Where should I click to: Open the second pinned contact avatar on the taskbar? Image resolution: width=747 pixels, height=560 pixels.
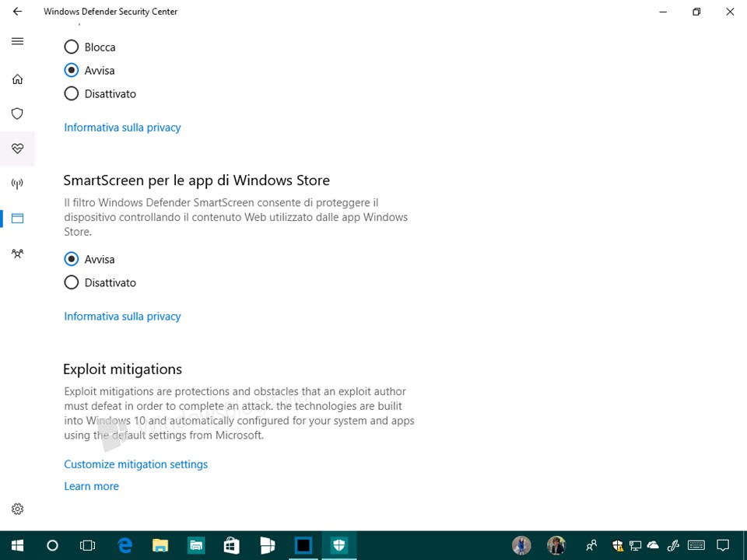point(556,546)
